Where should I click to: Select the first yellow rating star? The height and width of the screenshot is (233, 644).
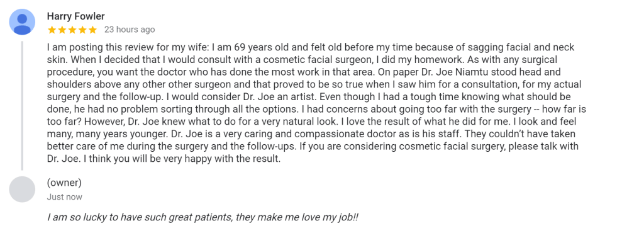[x=52, y=30]
